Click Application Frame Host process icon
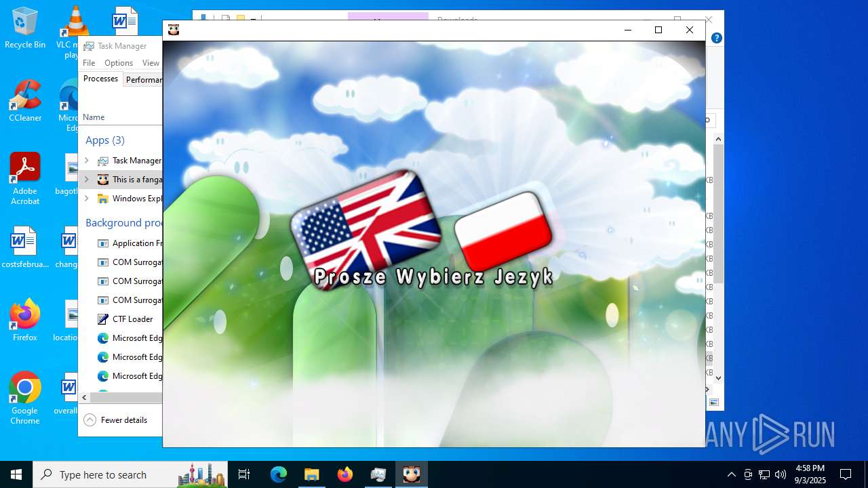The image size is (868, 488). (x=102, y=243)
